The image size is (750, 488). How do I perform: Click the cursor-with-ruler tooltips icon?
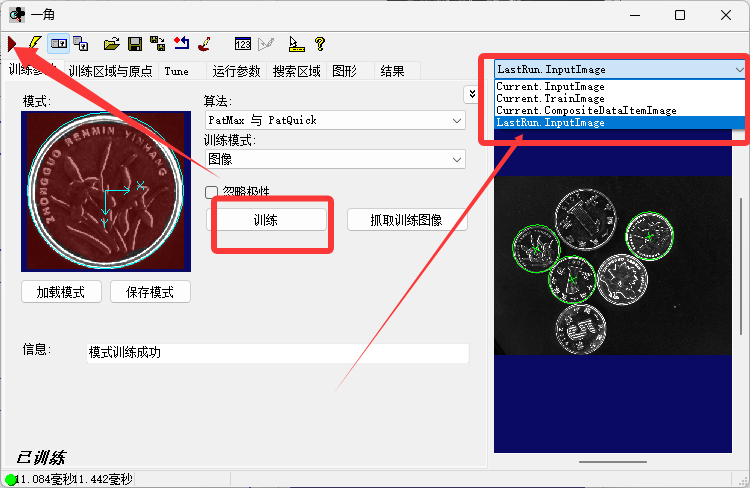(296, 44)
